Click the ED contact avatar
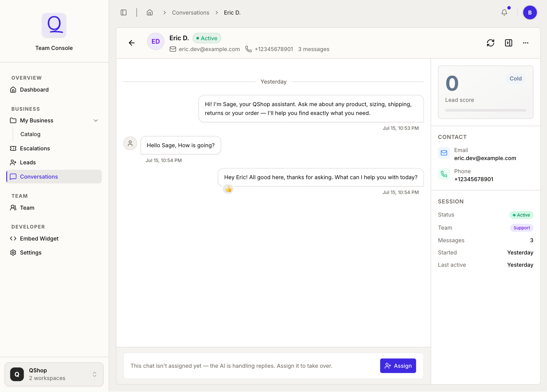This screenshot has width=547, height=392. (x=156, y=41)
